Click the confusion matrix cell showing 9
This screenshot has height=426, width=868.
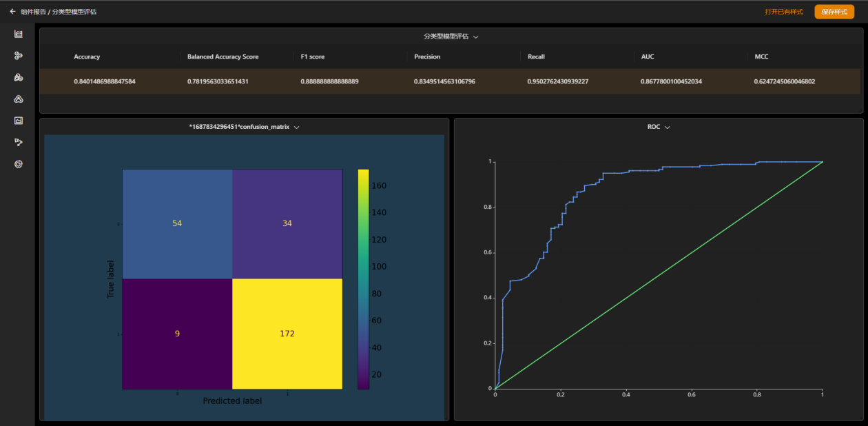(x=177, y=334)
